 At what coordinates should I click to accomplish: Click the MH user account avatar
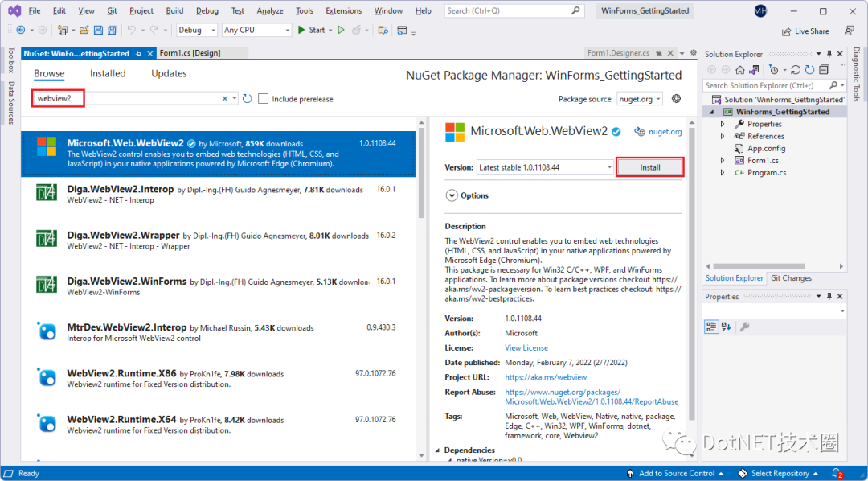point(762,11)
